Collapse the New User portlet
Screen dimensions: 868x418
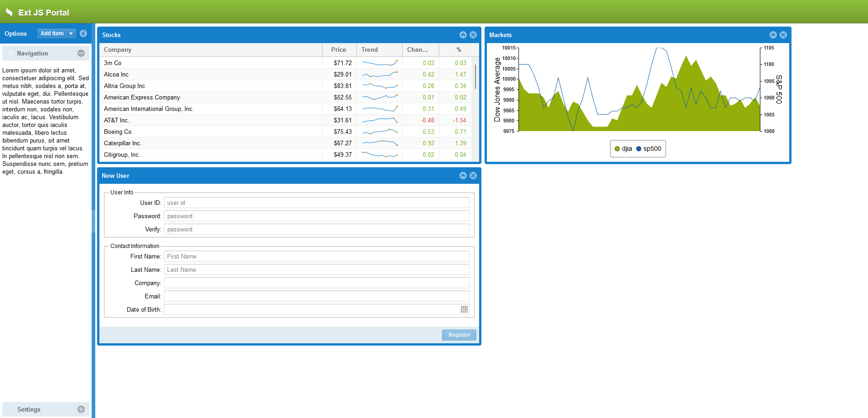point(463,176)
